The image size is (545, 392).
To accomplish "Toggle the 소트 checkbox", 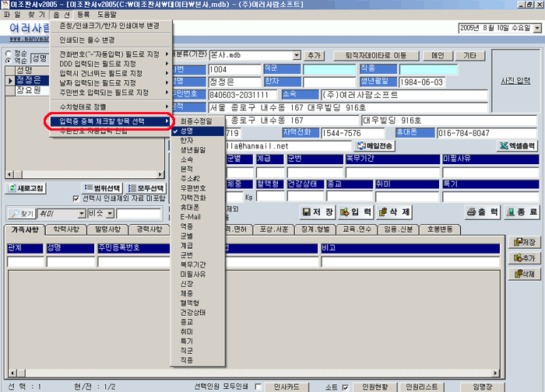I will (x=345, y=387).
